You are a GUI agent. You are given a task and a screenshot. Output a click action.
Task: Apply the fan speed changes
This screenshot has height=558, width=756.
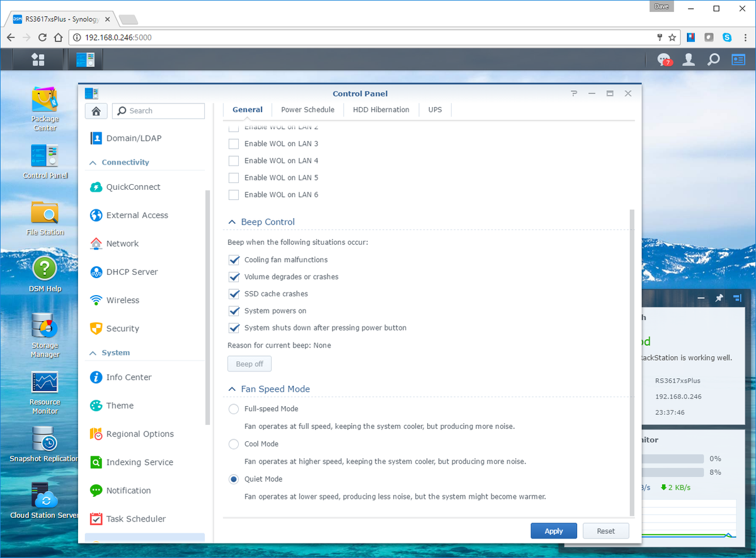pyautogui.click(x=553, y=530)
